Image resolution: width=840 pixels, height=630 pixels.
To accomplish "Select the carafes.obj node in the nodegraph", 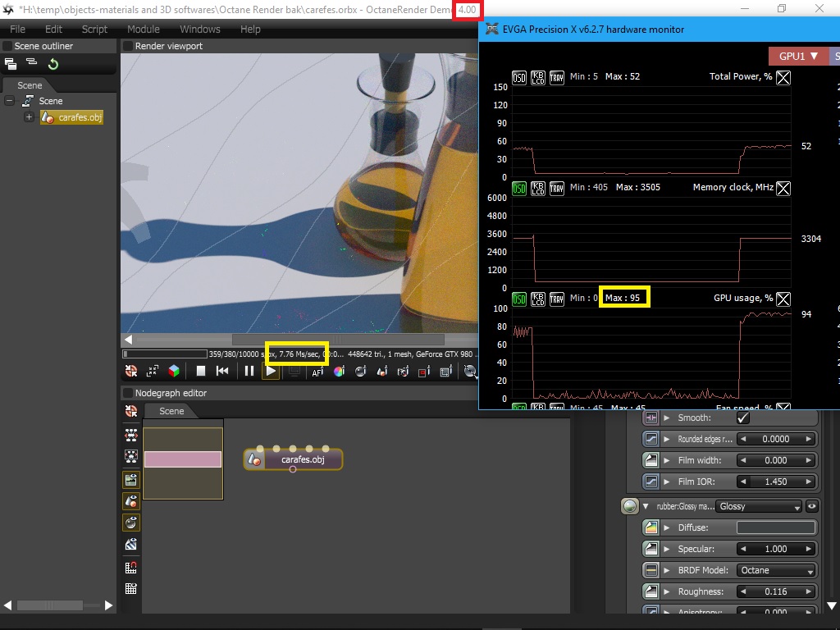I will [293, 459].
